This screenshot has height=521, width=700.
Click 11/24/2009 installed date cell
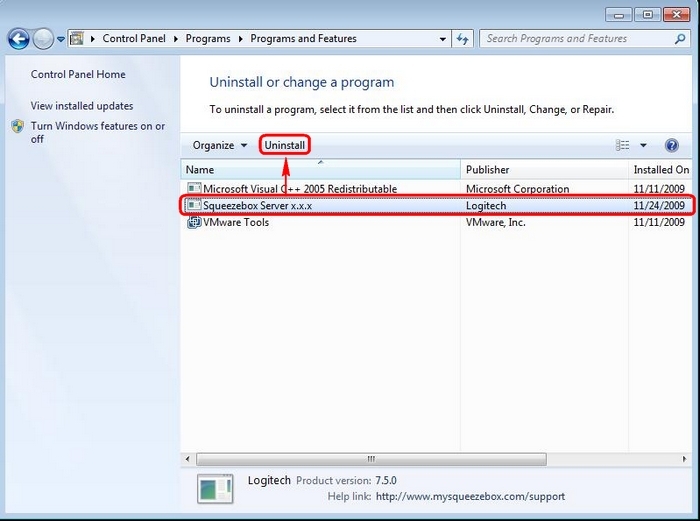(659, 205)
